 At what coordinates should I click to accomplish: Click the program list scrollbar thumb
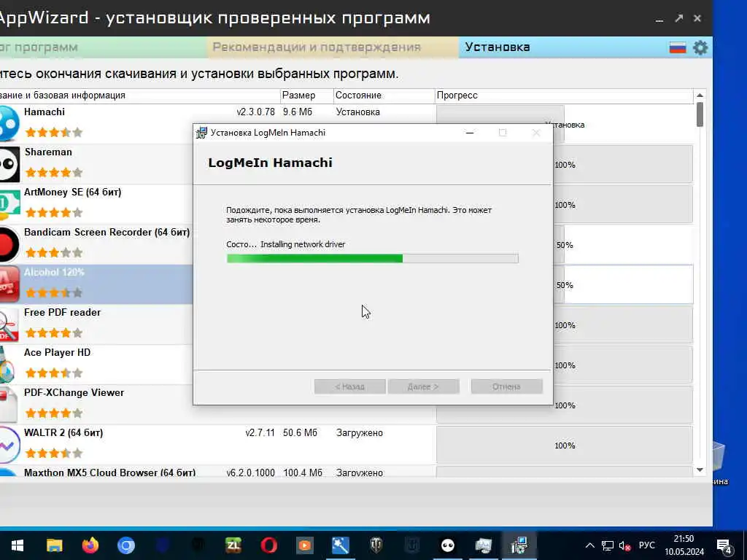(700, 114)
